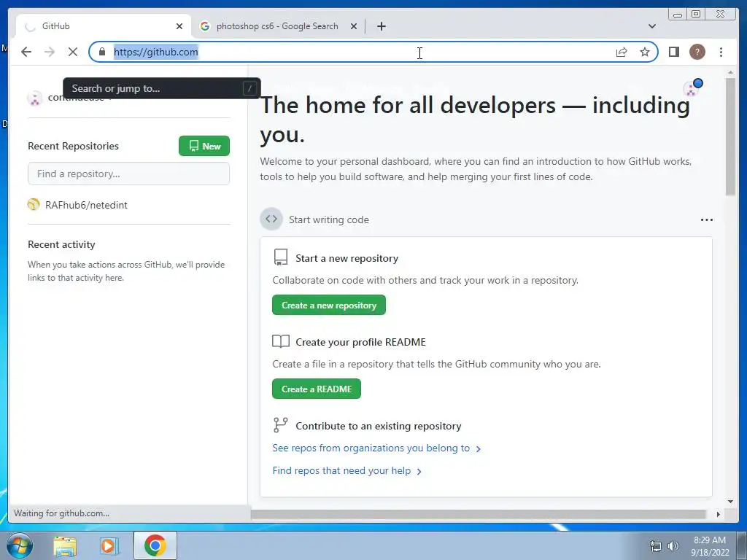Click the share this page icon
The height and width of the screenshot is (560, 747).
tap(622, 52)
